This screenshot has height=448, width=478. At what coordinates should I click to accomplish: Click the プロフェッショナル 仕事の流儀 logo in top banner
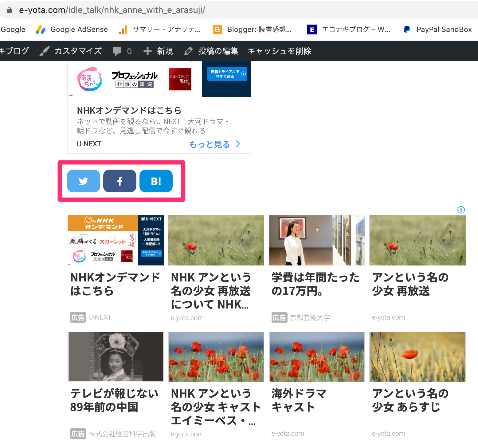[x=135, y=79]
